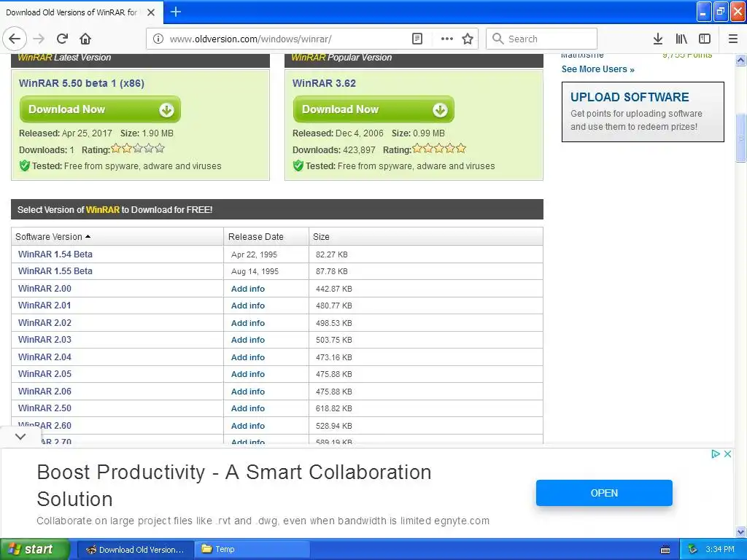This screenshot has height=560, width=747.
Task: Open the Windows Start menu
Action: pyautogui.click(x=35, y=549)
